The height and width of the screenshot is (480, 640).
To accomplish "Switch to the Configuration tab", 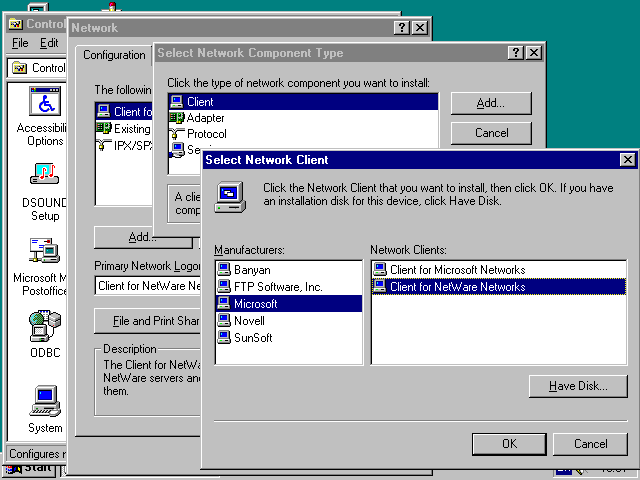I will pyautogui.click(x=114, y=55).
